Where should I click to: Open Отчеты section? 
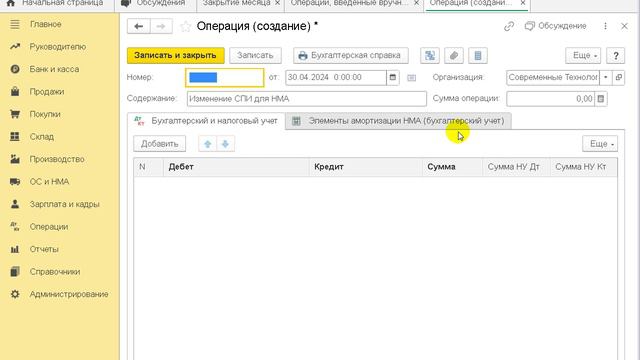coord(44,249)
